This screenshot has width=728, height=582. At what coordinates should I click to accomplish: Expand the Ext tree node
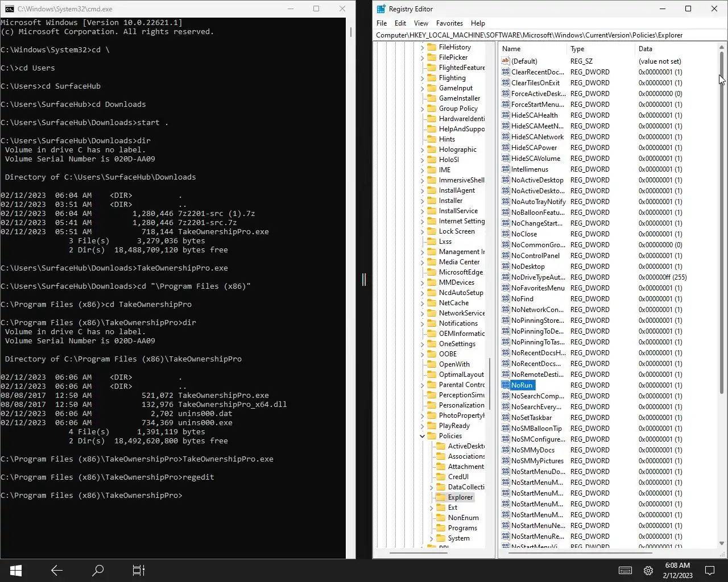point(431,508)
